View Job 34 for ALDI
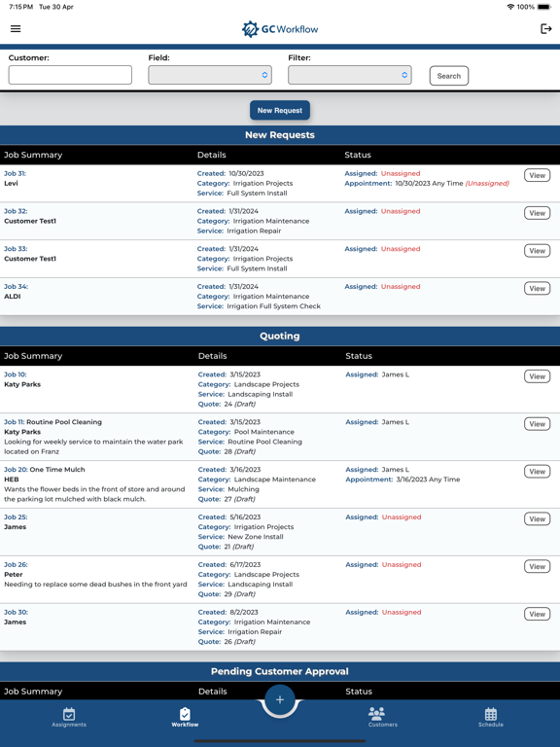Image resolution: width=560 pixels, height=747 pixels. pos(537,288)
